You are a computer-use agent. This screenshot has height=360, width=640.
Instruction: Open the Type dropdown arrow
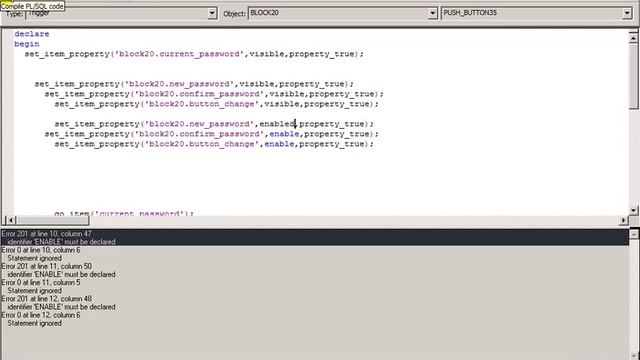tap(212, 13)
